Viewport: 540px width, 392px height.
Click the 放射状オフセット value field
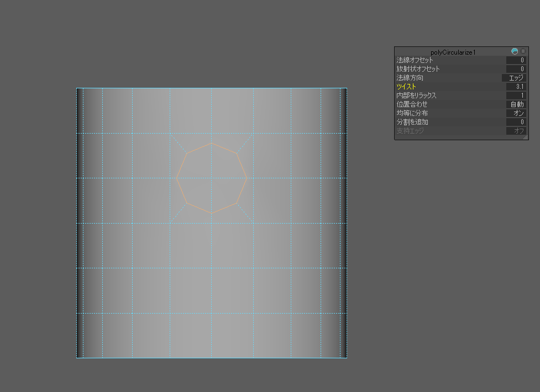pos(516,69)
